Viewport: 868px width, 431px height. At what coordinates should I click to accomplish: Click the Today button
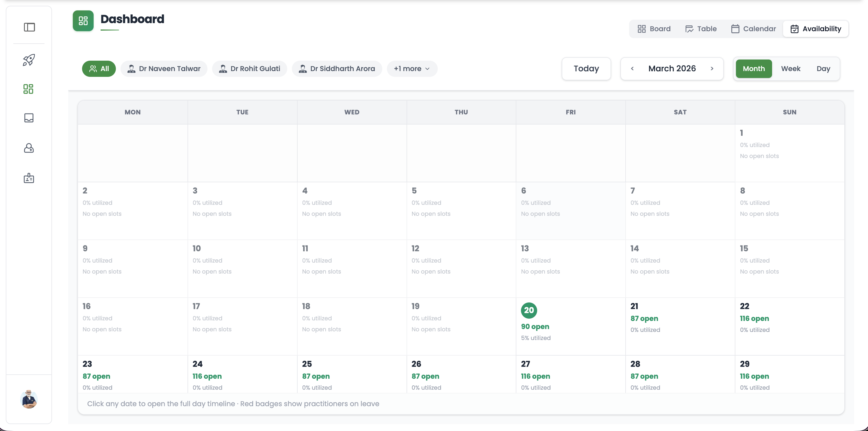click(586, 69)
